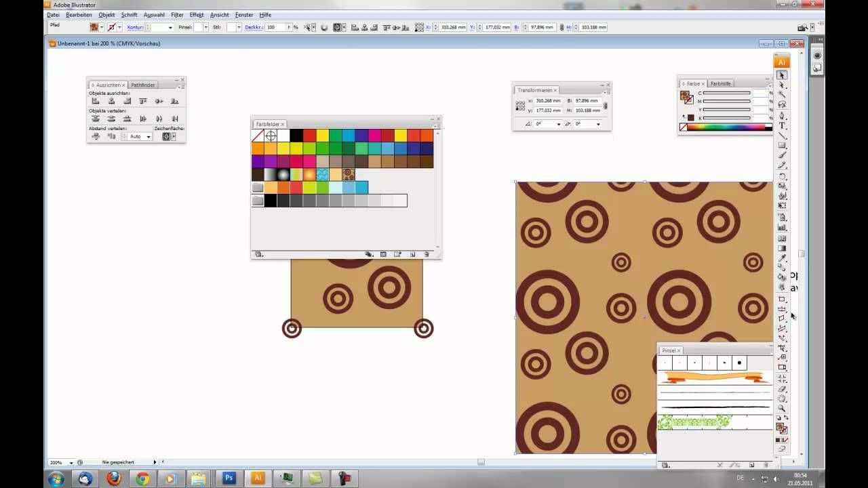Click the Photoshop icon in taskbar
This screenshot has width=868, height=488.
coord(229,478)
